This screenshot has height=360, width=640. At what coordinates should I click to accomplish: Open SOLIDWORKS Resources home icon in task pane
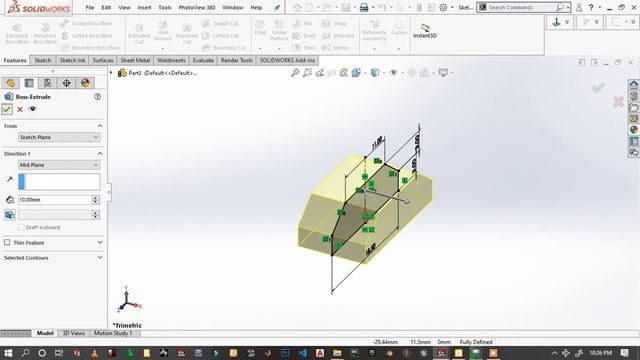[x=633, y=84]
